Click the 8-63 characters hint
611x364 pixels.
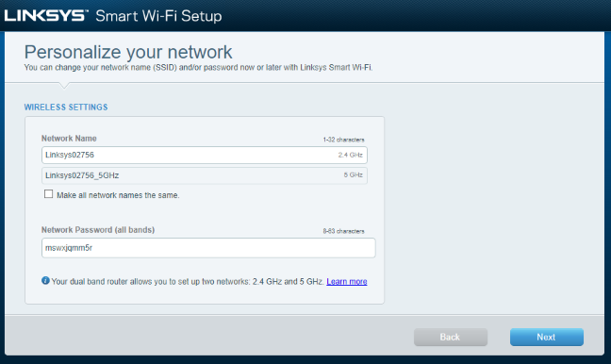pyautogui.click(x=343, y=231)
